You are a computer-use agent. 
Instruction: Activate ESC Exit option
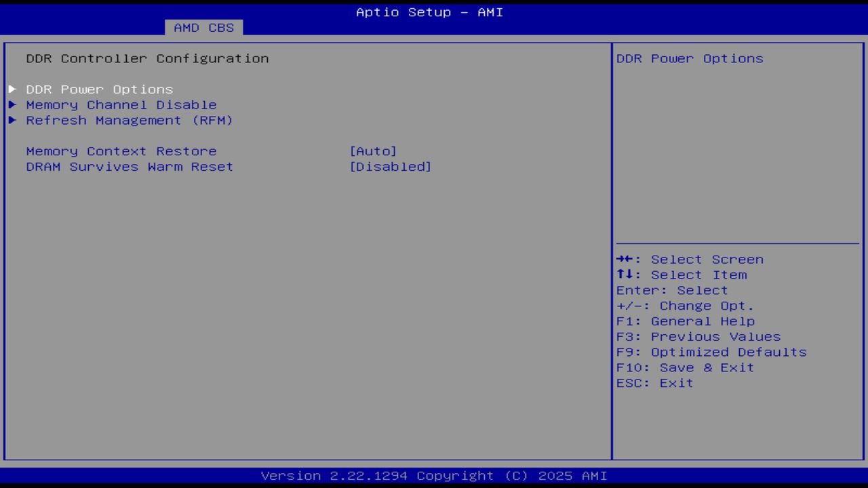[x=654, y=382]
